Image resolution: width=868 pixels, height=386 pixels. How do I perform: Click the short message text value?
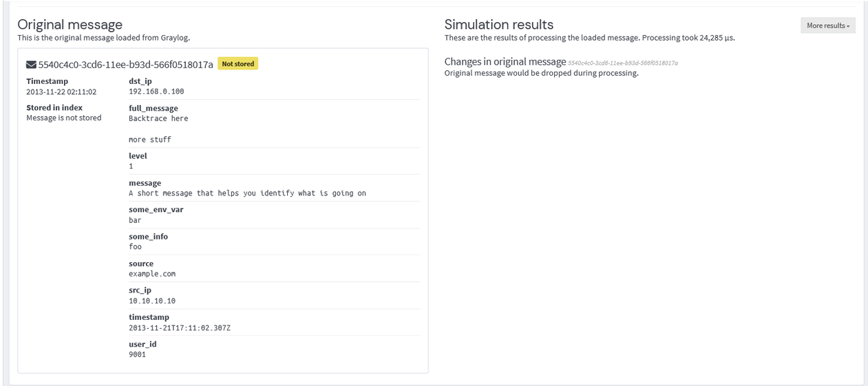pyautogui.click(x=247, y=193)
